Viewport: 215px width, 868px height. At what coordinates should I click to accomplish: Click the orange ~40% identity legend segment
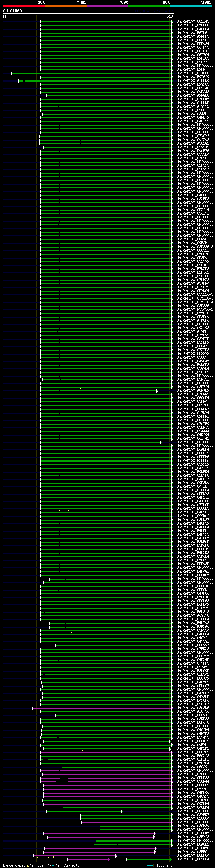tap(66, 6)
